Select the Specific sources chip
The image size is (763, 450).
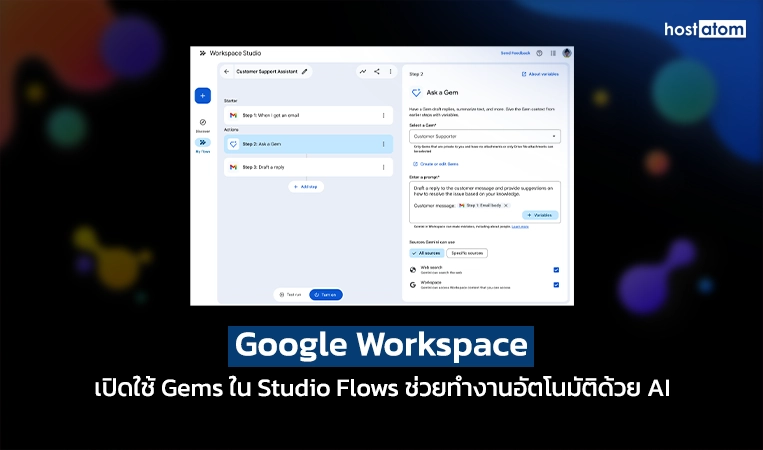[x=467, y=253]
